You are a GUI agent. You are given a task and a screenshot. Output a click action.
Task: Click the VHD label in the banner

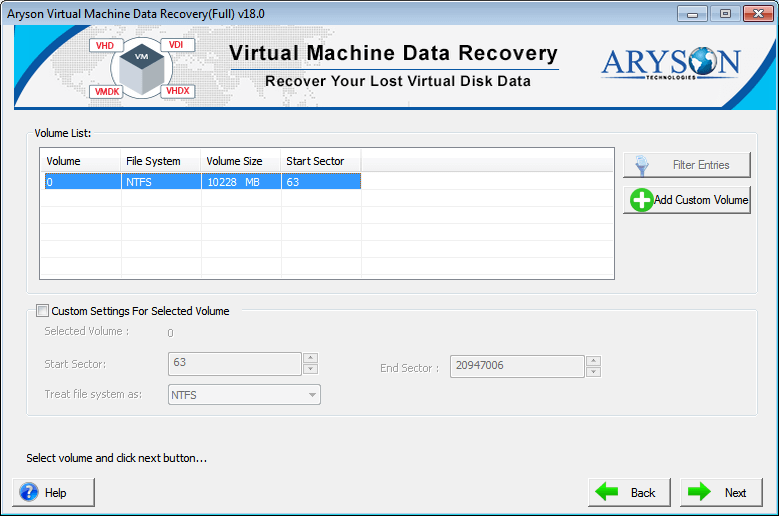(105, 45)
